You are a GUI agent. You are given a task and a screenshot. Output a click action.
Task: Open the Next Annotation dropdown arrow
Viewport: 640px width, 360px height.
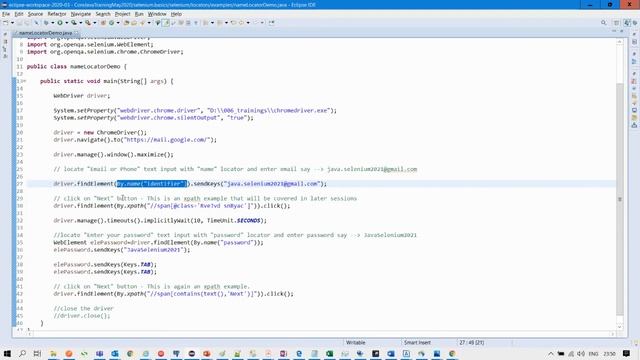212,23
